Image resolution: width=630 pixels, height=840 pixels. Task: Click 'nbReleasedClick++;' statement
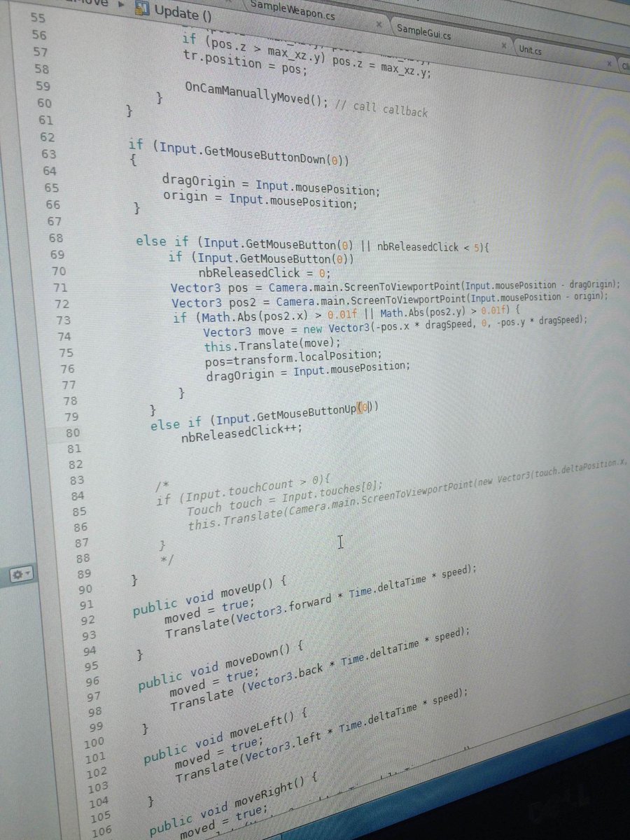click(x=242, y=434)
